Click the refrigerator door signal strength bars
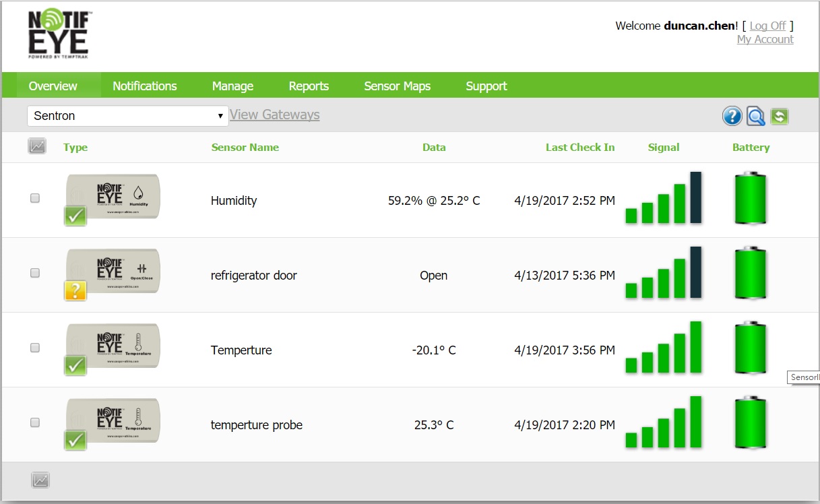This screenshot has width=820, height=504. [663, 273]
